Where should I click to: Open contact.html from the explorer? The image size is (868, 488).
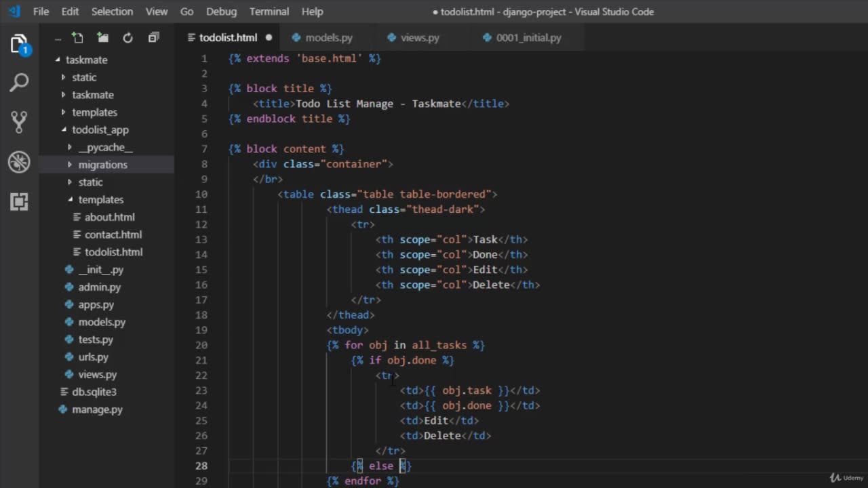(x=113, y=235)
